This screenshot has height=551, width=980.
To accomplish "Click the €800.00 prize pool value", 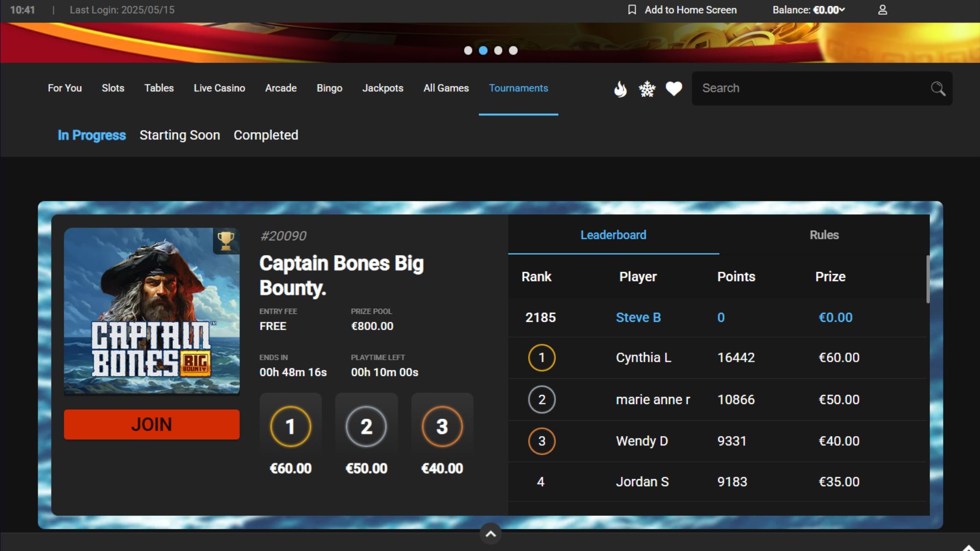I will 372,326.
